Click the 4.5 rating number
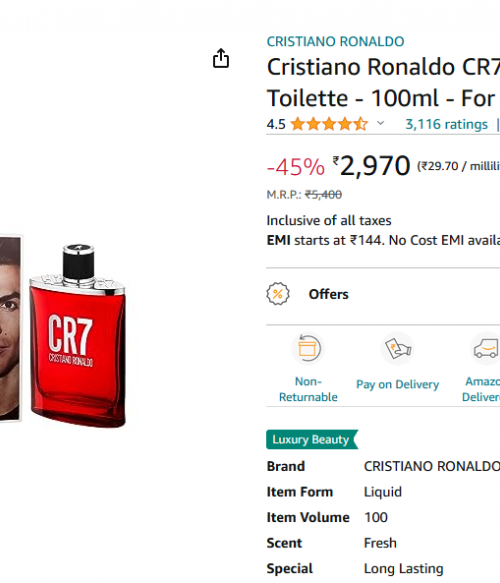This screenshot has width=500, height=583. coord(276,124)
